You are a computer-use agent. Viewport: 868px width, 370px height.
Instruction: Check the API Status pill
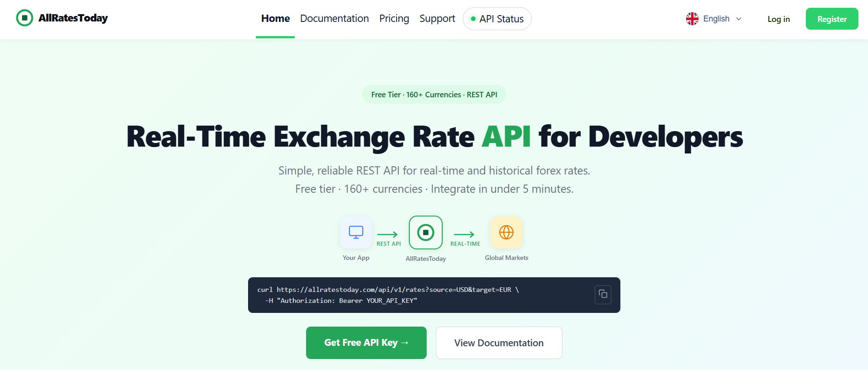pyautogui.click(x=497, y=19)
